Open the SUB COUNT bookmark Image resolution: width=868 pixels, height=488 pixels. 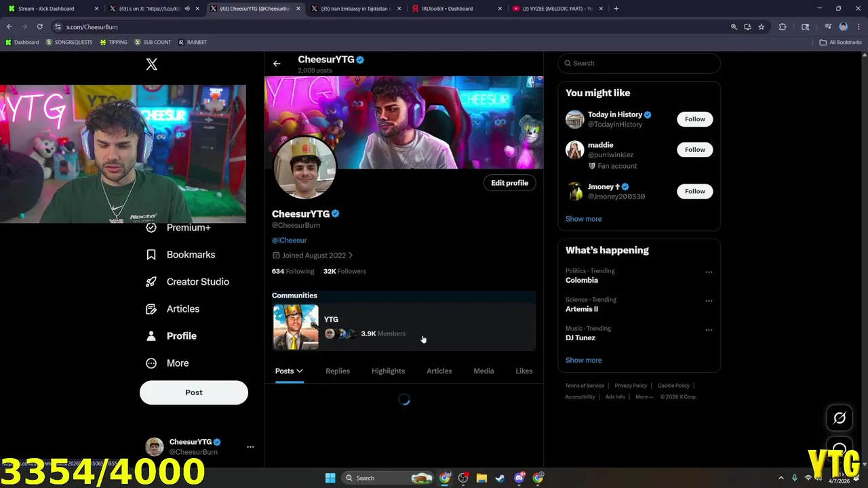coord(153,42)
